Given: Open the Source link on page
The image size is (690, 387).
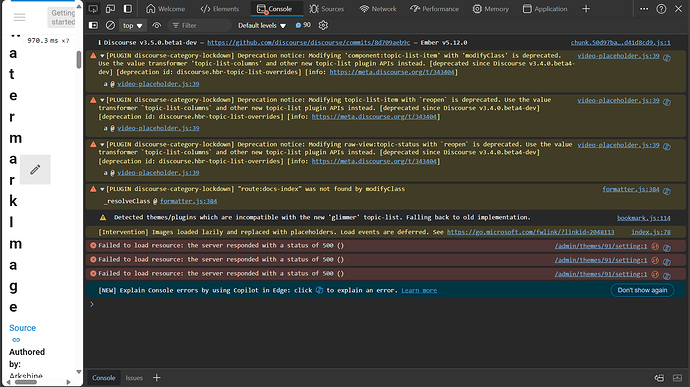Looking at the screenshot, I should (x=22, y=328).
